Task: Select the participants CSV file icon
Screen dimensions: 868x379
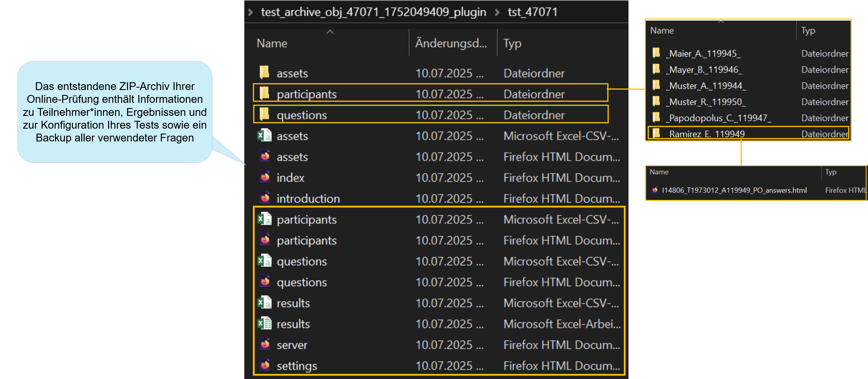Action: click(x=265, y=219)
